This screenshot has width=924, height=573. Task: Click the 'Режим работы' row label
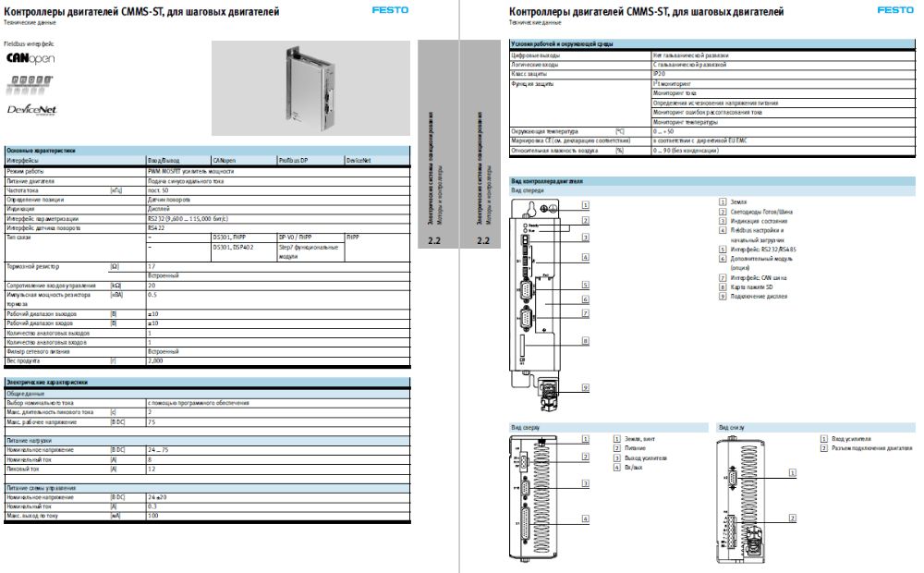click(x=25, y=172)
